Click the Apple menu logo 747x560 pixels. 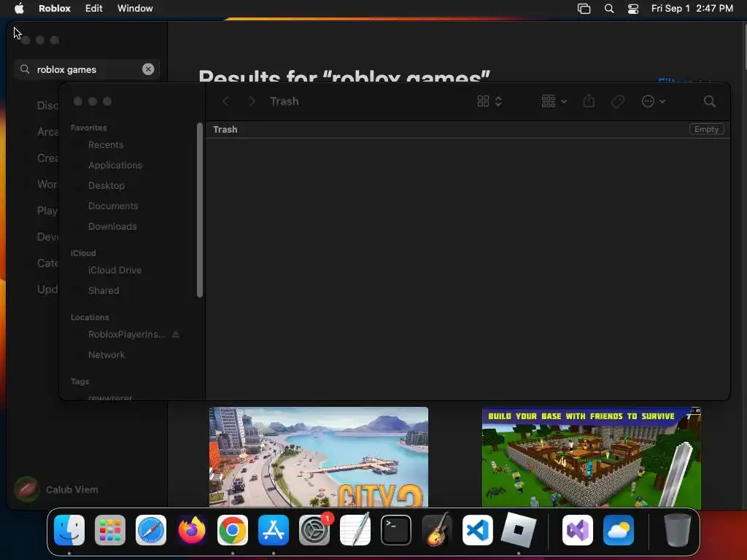(19, 8)
